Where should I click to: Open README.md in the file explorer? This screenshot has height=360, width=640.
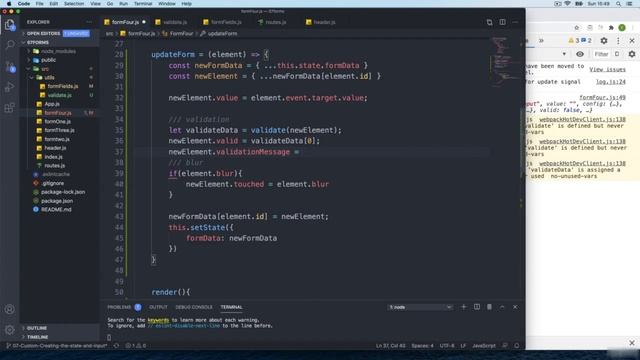[x=56, y=209]
